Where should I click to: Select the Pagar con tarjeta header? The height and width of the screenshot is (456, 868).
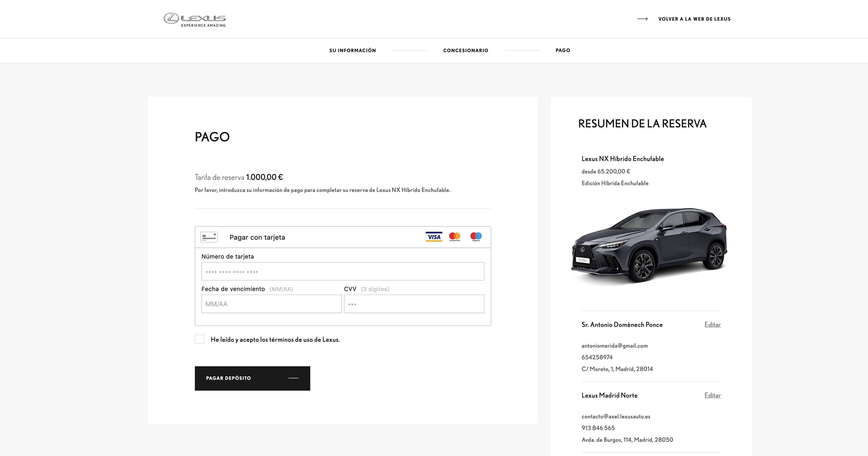click(257, 237)
